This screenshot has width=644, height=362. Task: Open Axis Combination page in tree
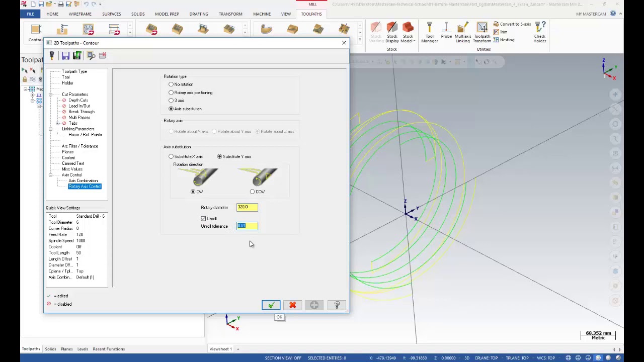[83, 180]
